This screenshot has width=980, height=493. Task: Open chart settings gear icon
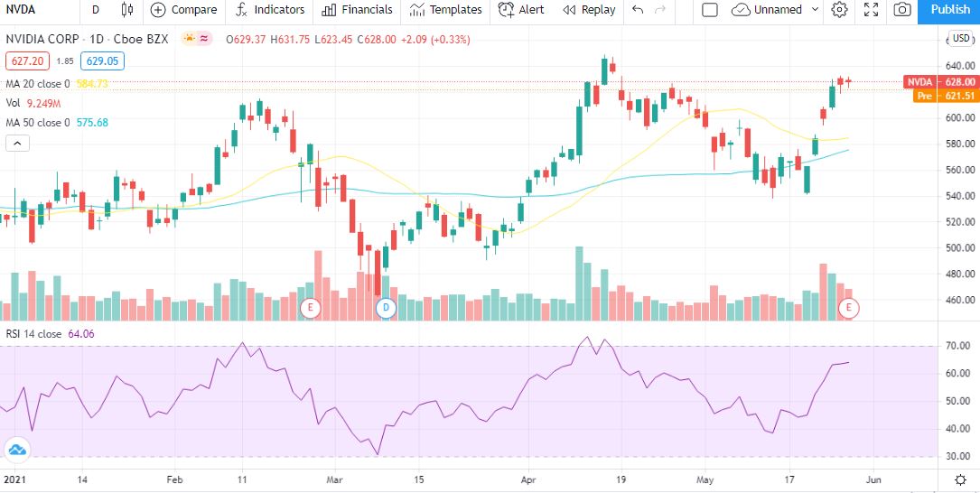pos(839,9)
